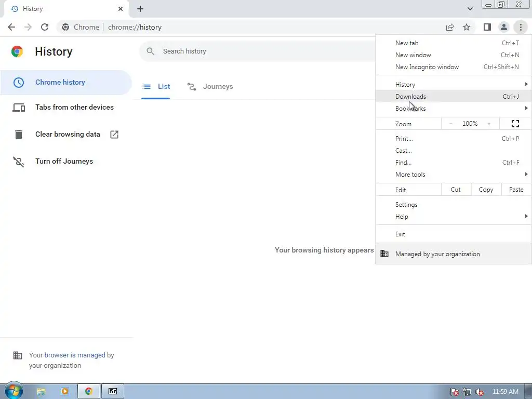
Task: Open Tabs from other devices
Action: tap(66, 108)
